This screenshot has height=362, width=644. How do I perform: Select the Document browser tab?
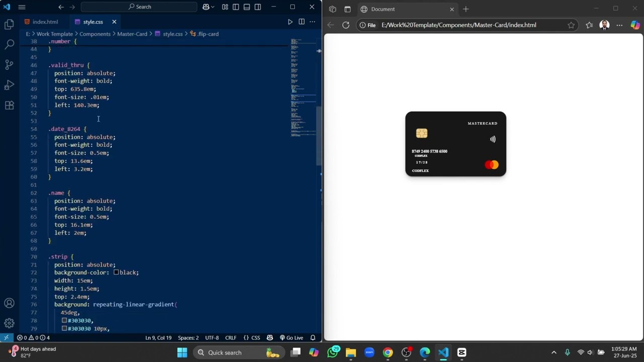408,9
